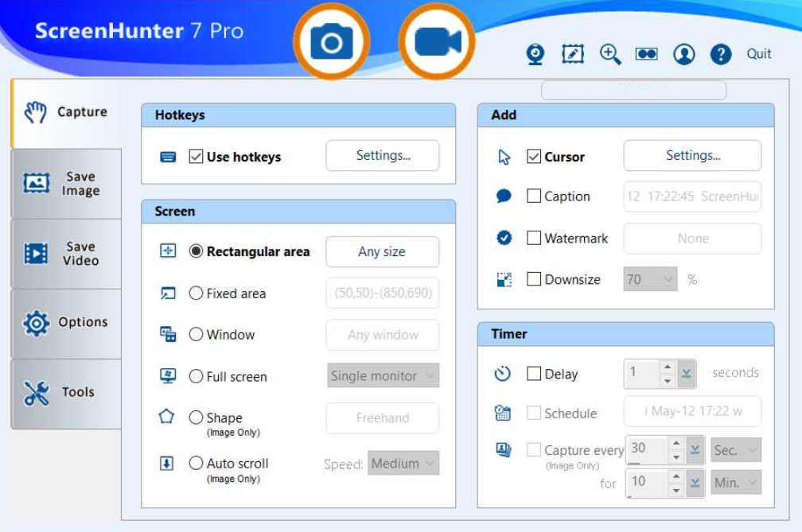802x532 pixels.
Task: Click the Schedule date time field
Action: [692, 411]
